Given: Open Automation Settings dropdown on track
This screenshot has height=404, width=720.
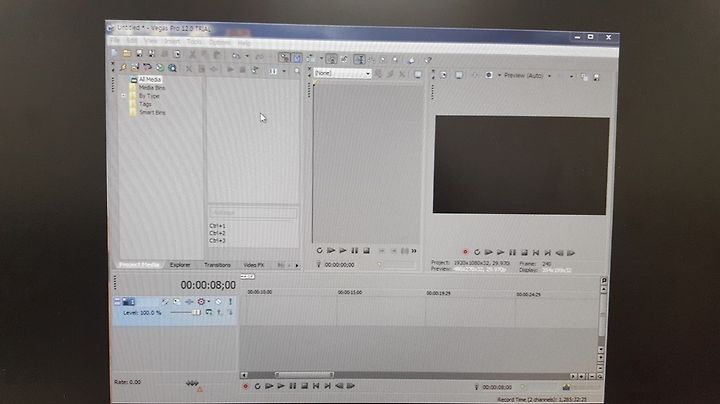Looking at the screenshot, I should (x=209, y=302).
